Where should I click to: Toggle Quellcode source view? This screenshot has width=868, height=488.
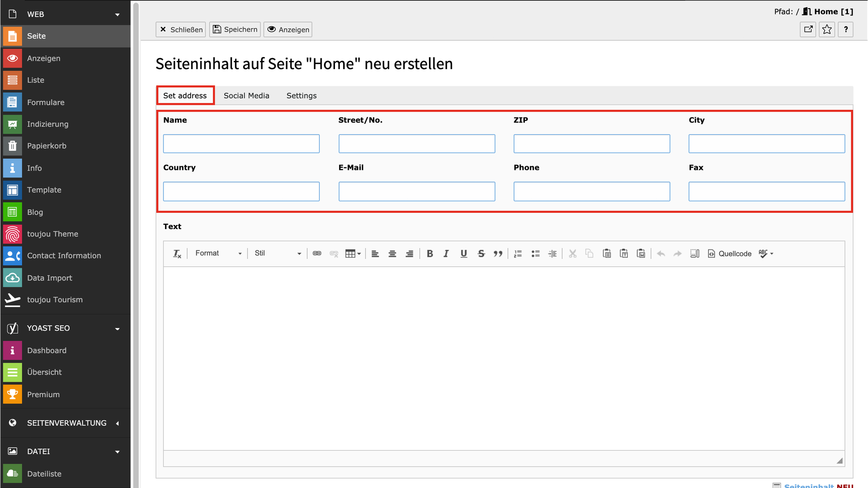tap(730, 253)
